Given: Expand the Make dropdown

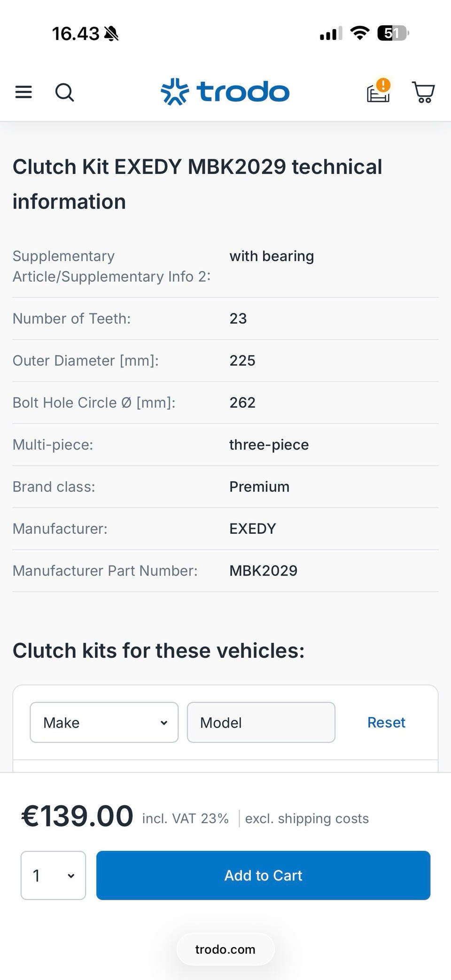Looking at the screenshot, I should click(x=104, y=723).
